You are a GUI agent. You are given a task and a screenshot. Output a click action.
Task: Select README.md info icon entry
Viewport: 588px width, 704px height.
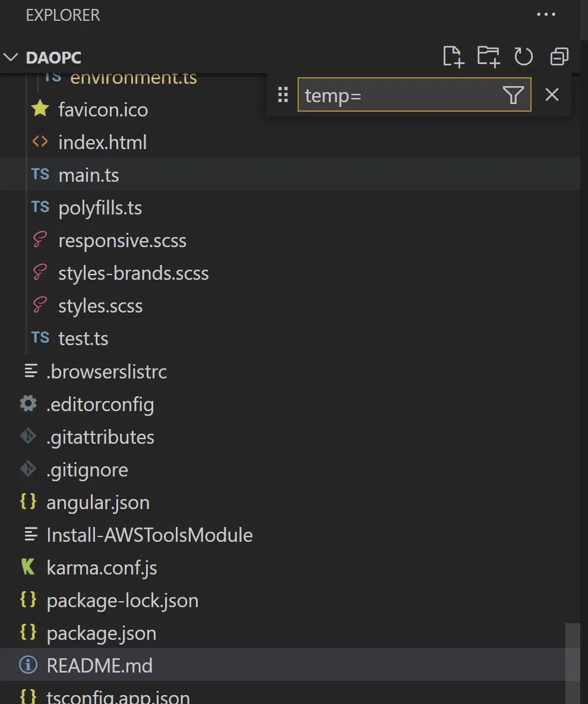[x=28, y=665]
